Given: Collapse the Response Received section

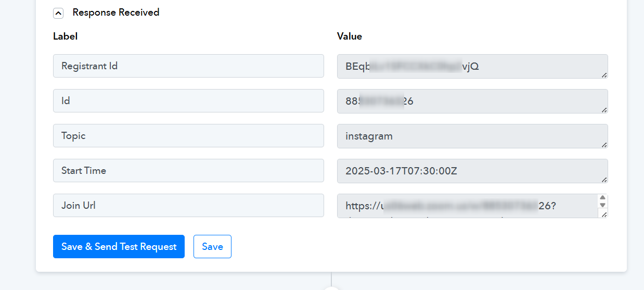Looking at the screenshot, I should click(58, 13).
